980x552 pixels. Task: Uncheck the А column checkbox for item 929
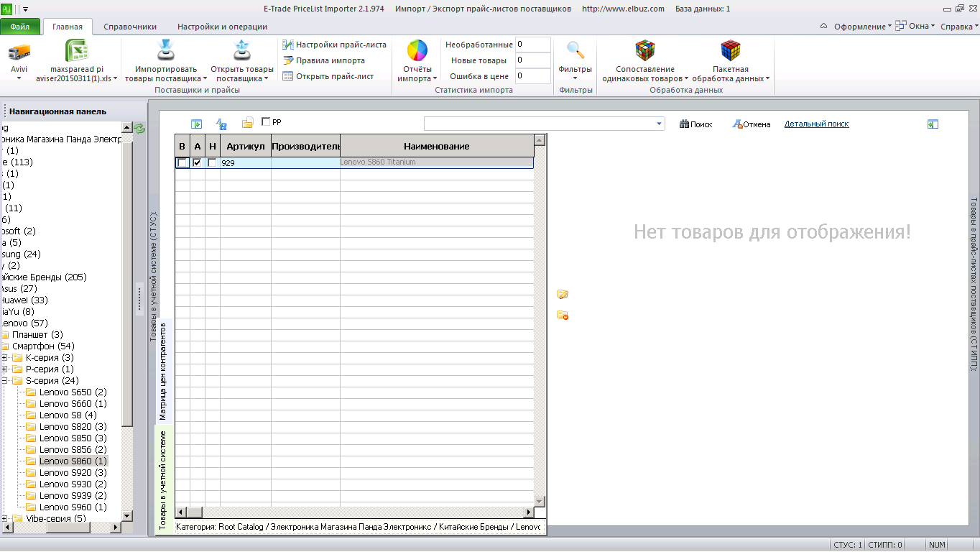pos(197,163)
